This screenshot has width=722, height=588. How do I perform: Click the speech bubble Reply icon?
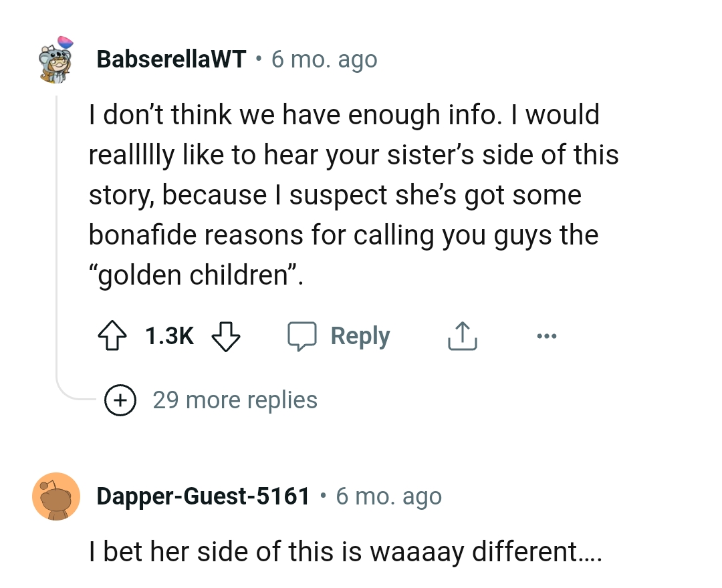point(304,336)
